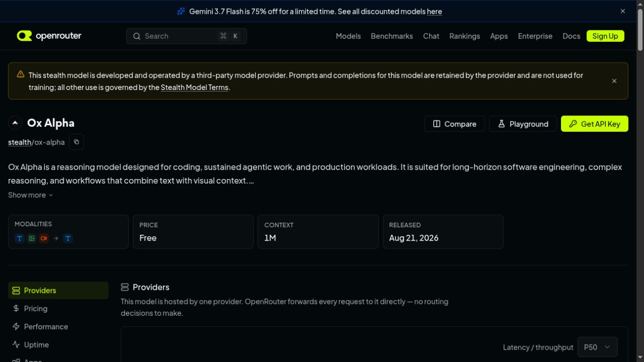Select Pricing in the sidebar
Viewport: 644px width, 362px height.
point(58,309)
